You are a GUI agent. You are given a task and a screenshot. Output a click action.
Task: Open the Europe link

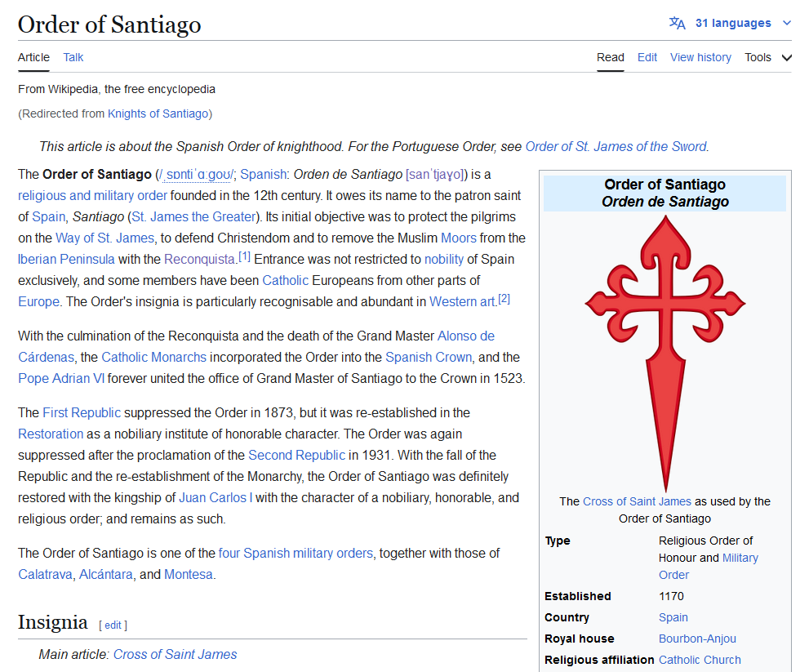(x=39, y=301)
